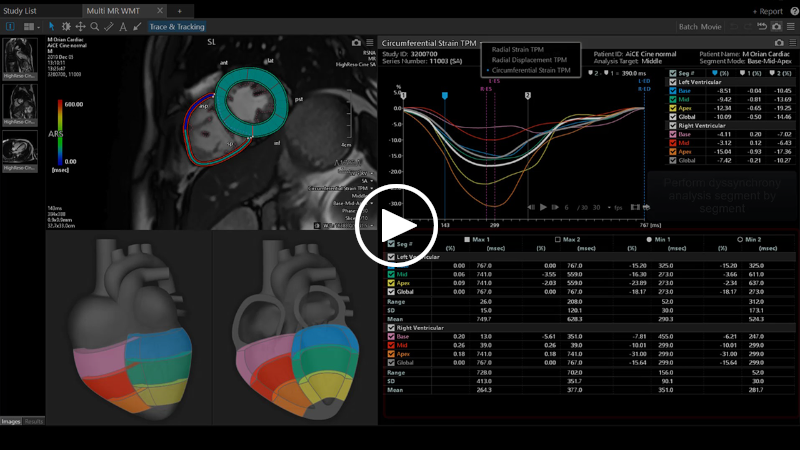Toggle orange Apex checkbox in graph legend

[673, 152]
